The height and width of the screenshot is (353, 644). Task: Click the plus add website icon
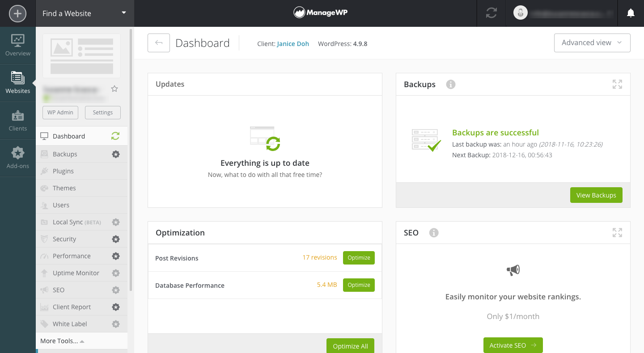click(x=17, y=13)
